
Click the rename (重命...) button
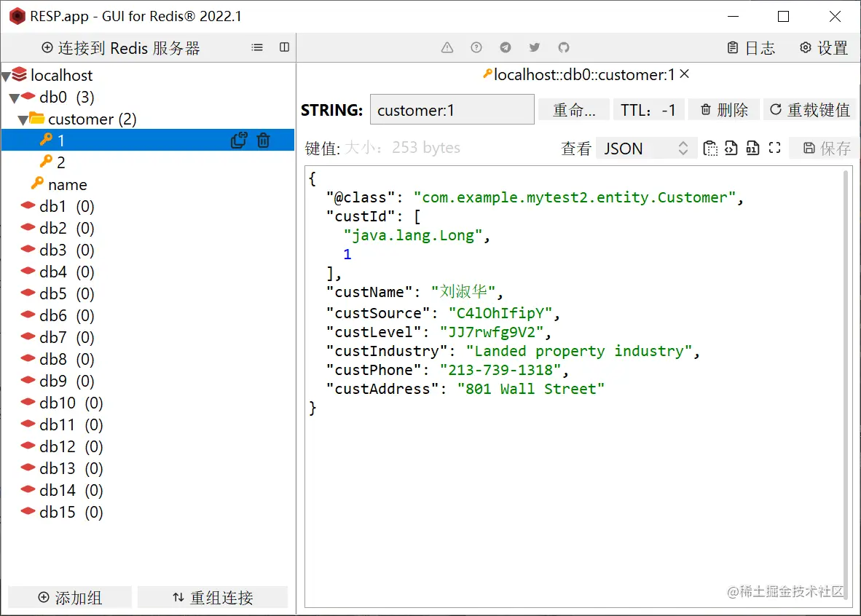574,110
